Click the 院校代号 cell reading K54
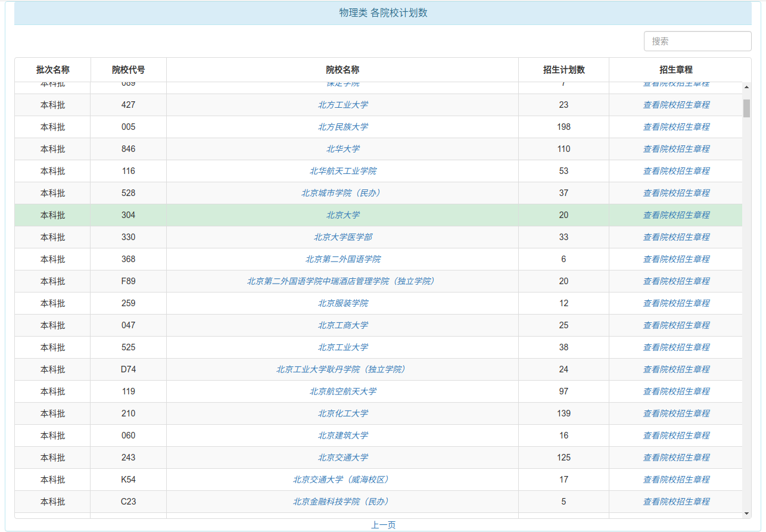Screen dimensions: 766x532 pyautogui.click(x=128, y=480)
